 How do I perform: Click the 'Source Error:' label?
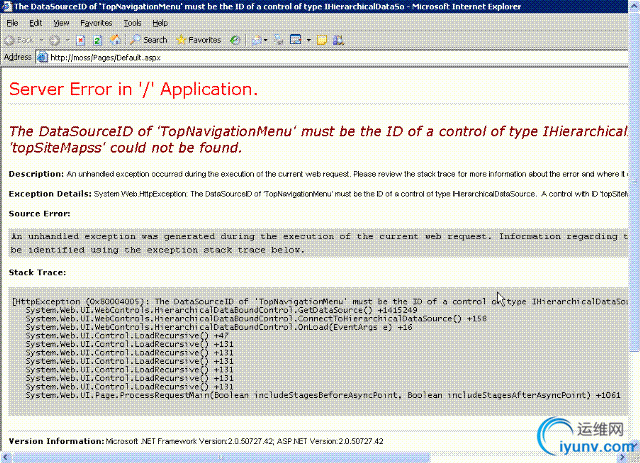coord(39,214)
